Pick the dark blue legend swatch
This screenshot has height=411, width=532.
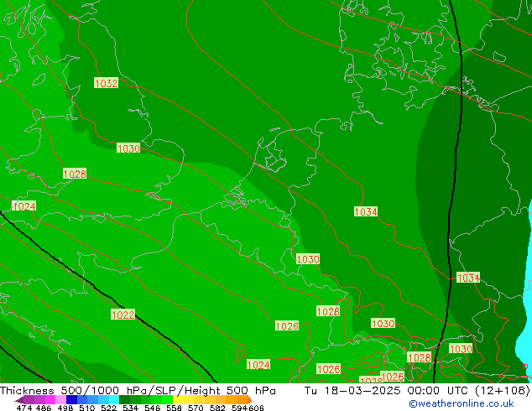(71, 399)
